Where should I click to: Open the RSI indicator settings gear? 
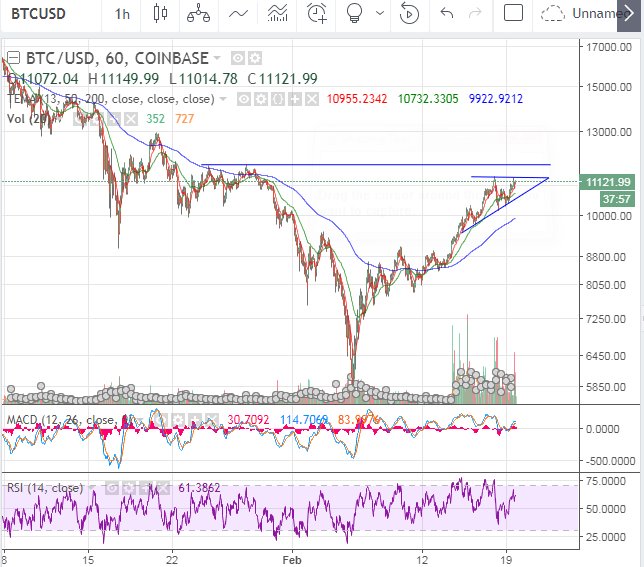[x=129, y=488]
